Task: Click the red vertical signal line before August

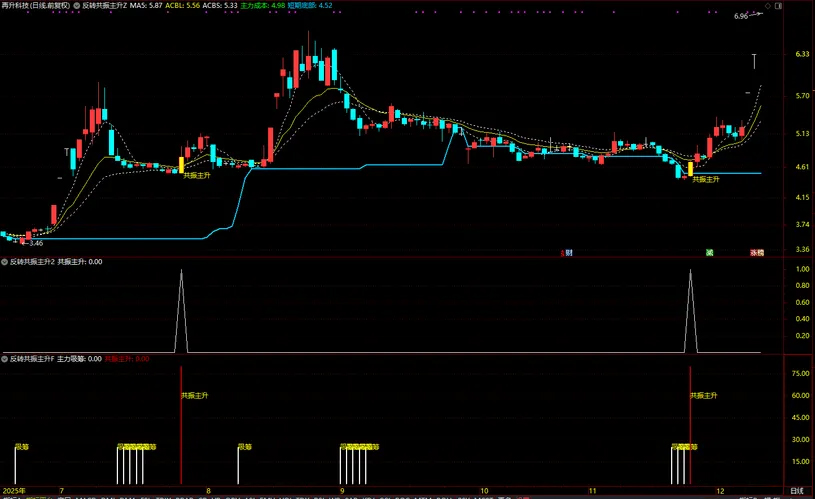Action: pos(181,425)
